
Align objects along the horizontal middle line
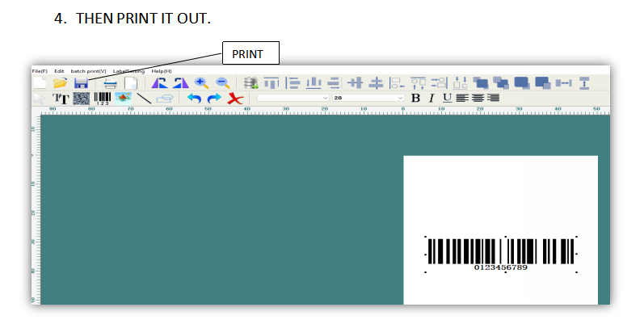pyautogui.click(x=355, y=83)
